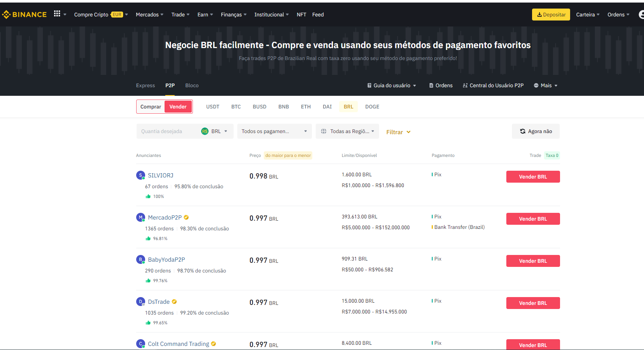
Task: Expand Todos os pagamentos dropdown
Action: point(274,131)
